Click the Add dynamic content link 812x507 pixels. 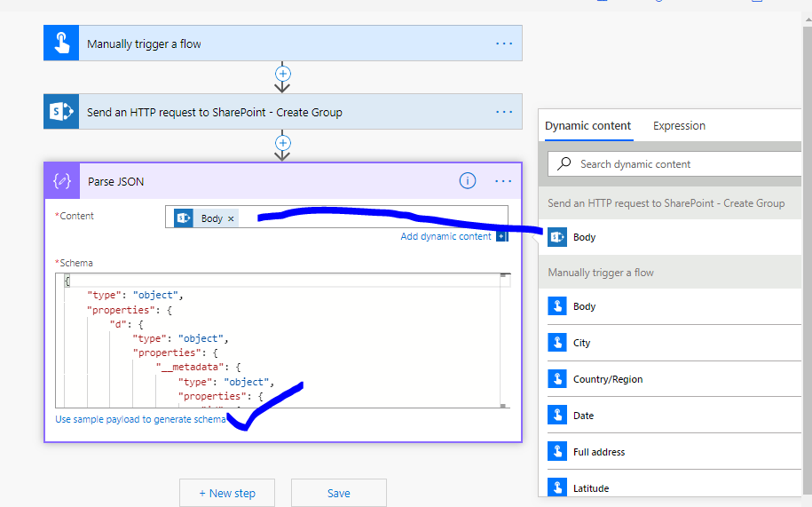(445, 236)
